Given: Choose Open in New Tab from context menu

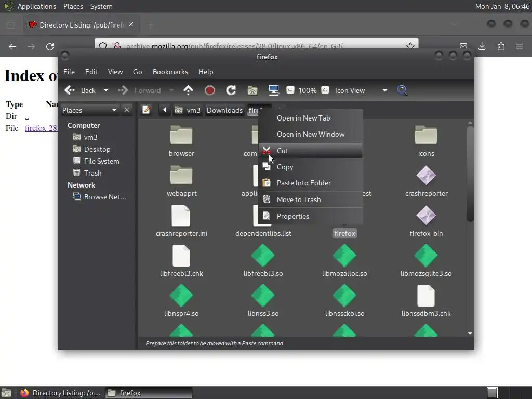Looking at the screenshot, I should pos(311,118).
